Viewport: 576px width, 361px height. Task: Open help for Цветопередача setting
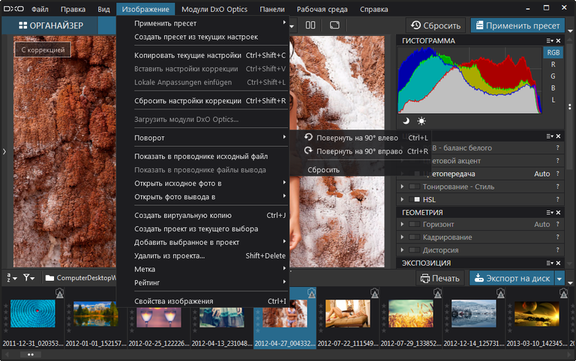tap(558, 174)
